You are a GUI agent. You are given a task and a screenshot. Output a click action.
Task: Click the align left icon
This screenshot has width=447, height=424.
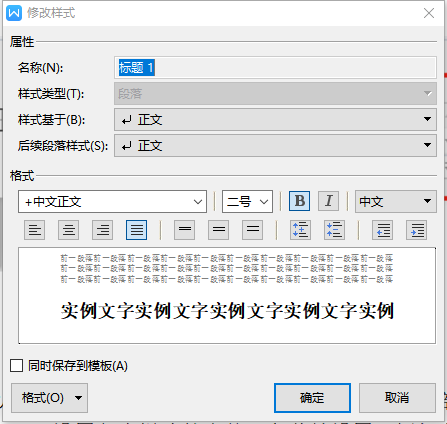(x=35, y=230)
